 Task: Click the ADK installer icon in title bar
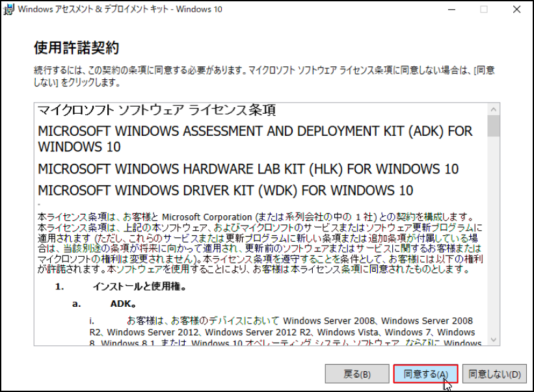click(8, 9)
